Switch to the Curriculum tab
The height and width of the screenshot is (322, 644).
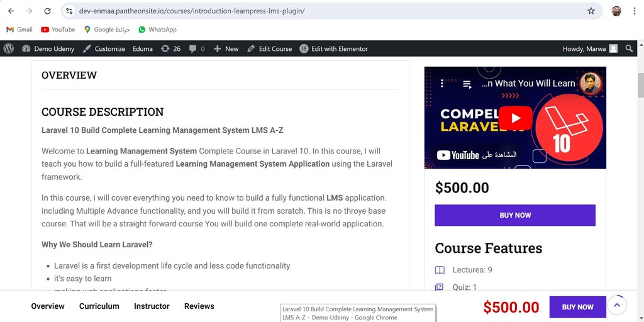[99, 306]
